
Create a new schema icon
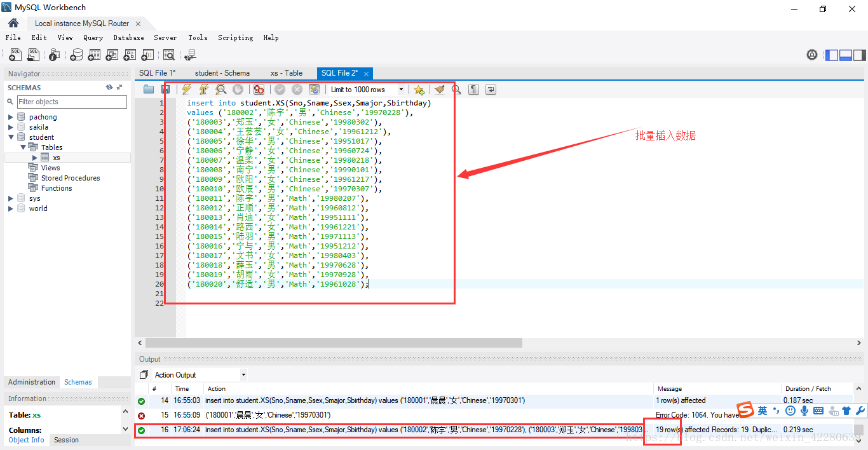click(76, 55)
